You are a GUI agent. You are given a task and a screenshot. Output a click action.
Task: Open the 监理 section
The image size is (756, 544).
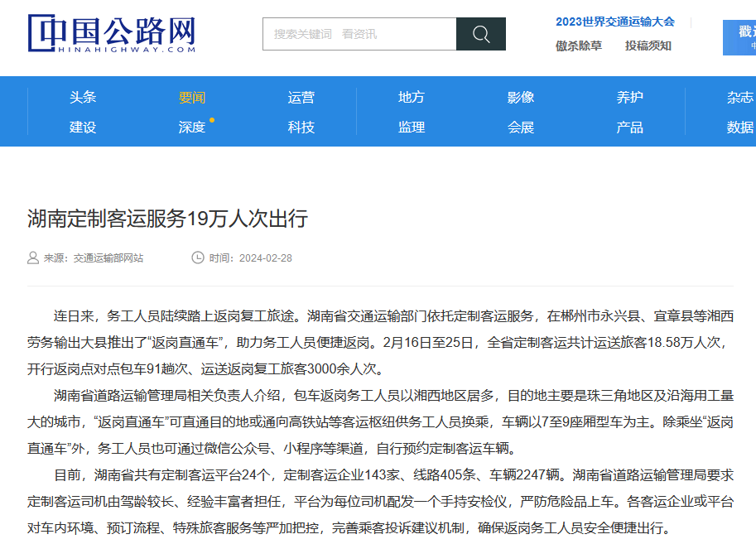click(412, 127)
